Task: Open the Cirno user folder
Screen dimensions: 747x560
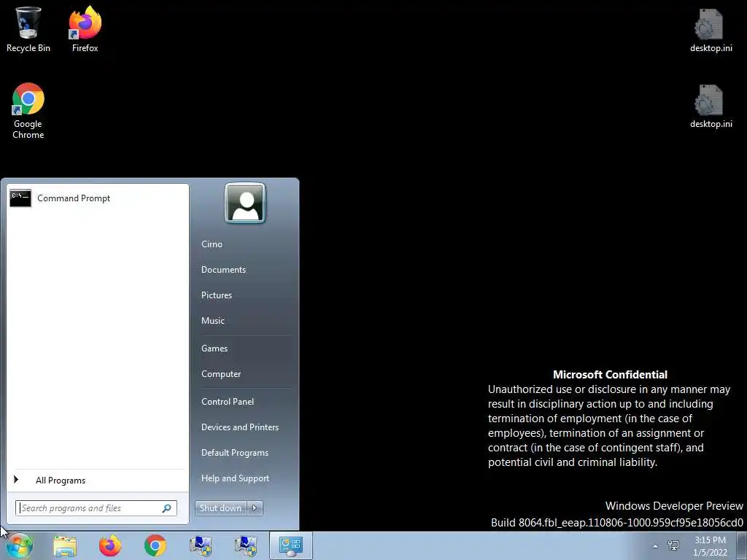Action: (212, 244)
